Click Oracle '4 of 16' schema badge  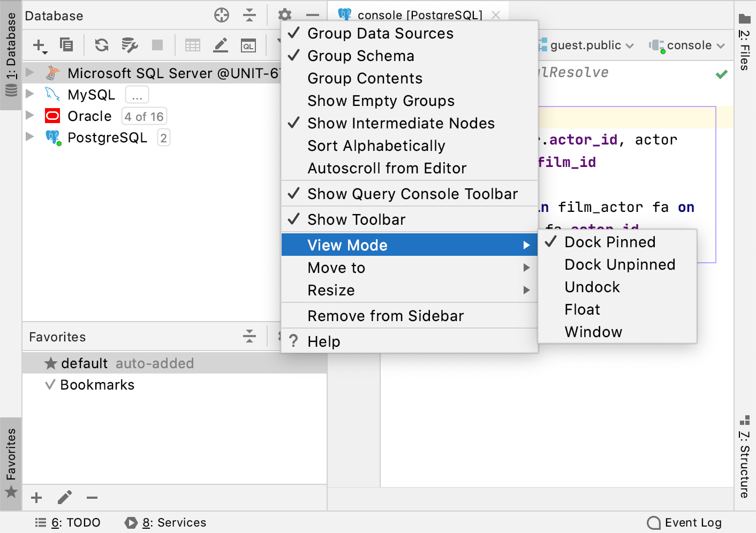[x=145, y=116]
